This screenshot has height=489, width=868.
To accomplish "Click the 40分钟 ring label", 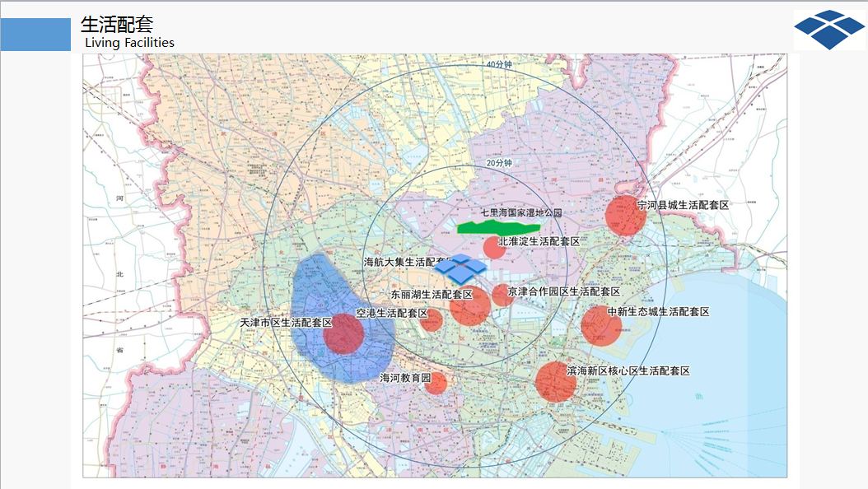I will (499, 64).
